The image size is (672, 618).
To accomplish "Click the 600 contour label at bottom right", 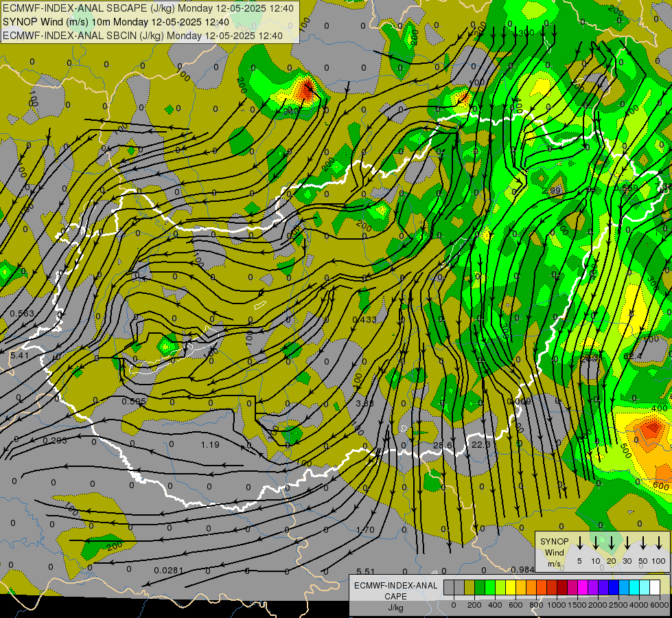I will point(661,486).
